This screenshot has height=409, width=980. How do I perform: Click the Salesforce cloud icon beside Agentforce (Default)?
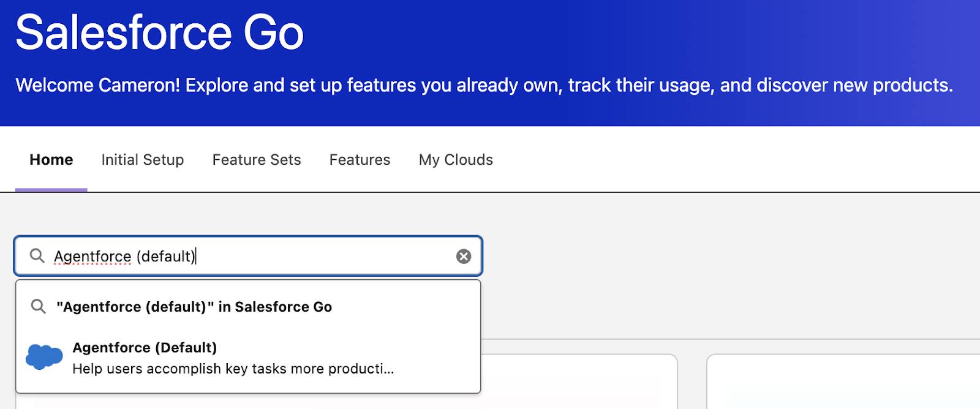pyautogui.click(x=44, y=357)
